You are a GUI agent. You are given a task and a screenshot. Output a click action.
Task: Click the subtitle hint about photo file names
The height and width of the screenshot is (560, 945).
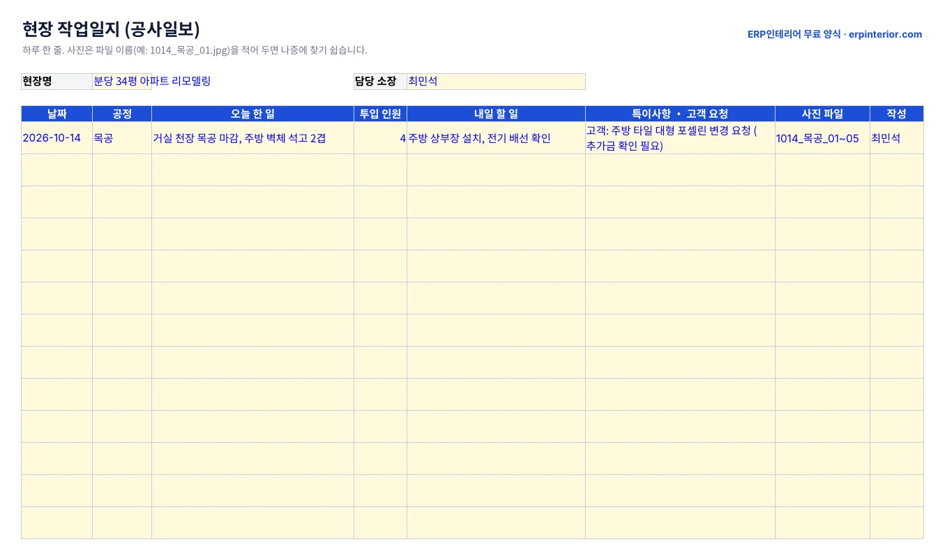tap(195, 50)
